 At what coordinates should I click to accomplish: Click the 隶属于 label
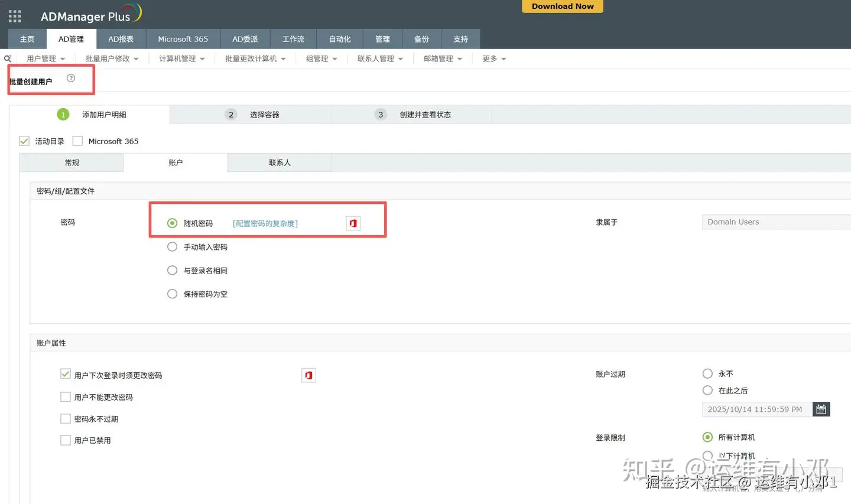pos(606,222)
